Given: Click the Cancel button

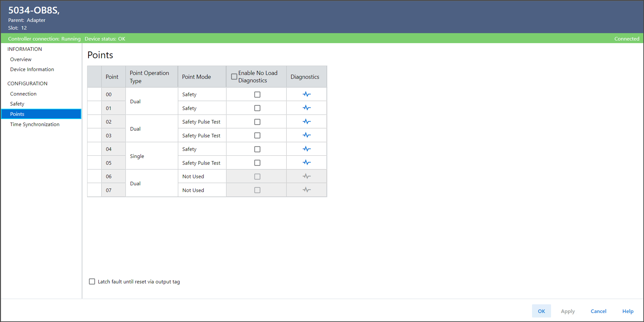Looking at the screenshot, I should pos(598,311).
